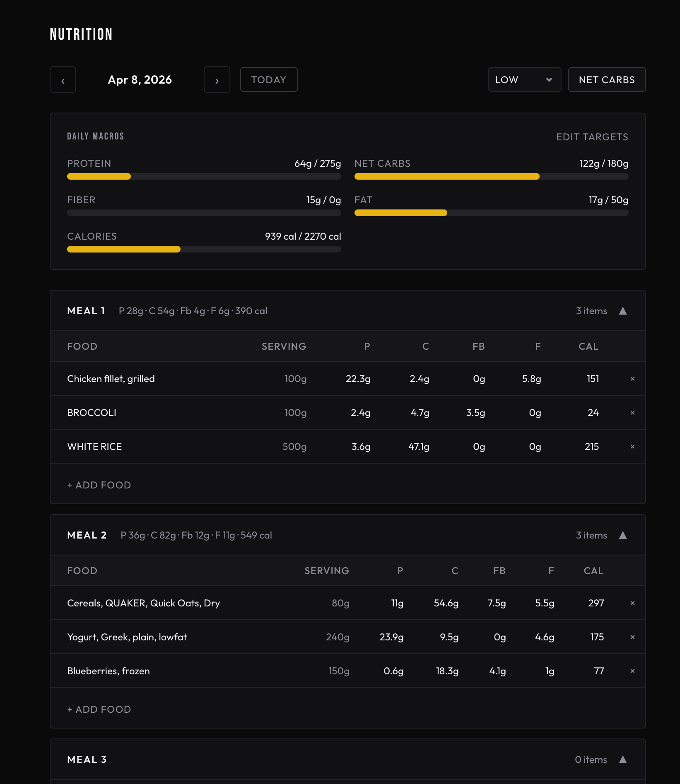The width and height of the screenshot is (680, 784).
Task: Click Quick Oats 80g serving value
Action: pyautogui.click(x=340, y=603)
